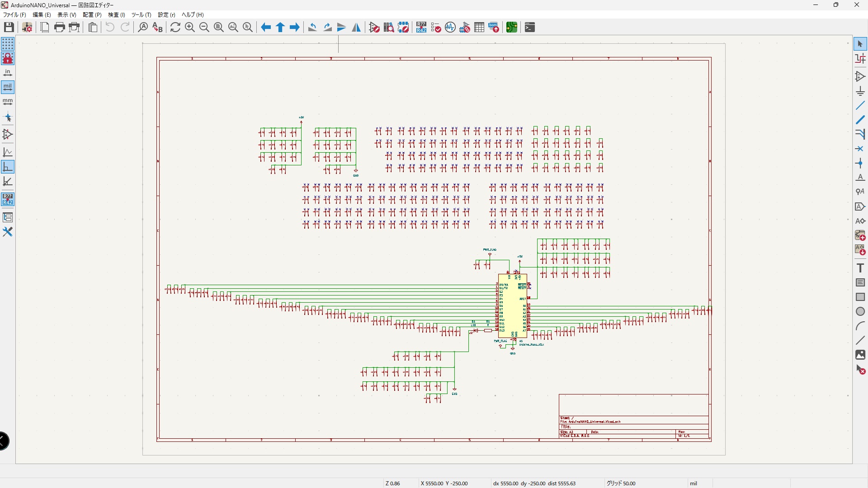Open the 検査 (I) menu

(x=116, y=15)
